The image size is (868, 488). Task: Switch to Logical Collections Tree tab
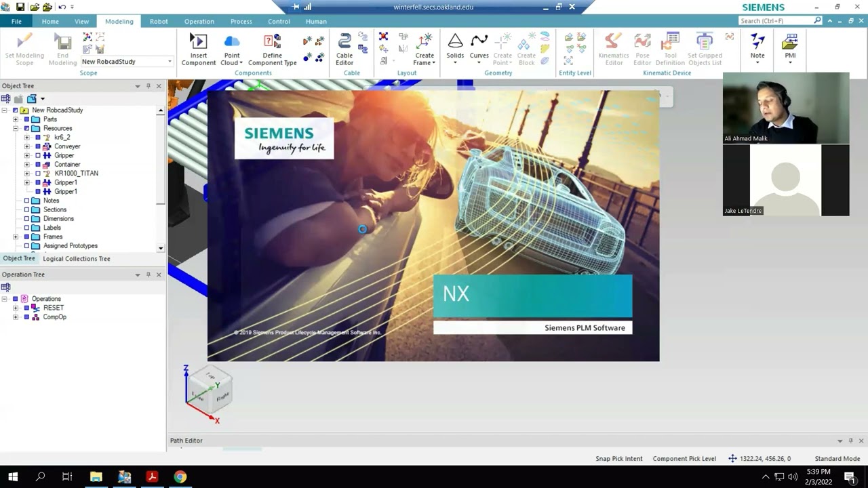coord(77,259)
